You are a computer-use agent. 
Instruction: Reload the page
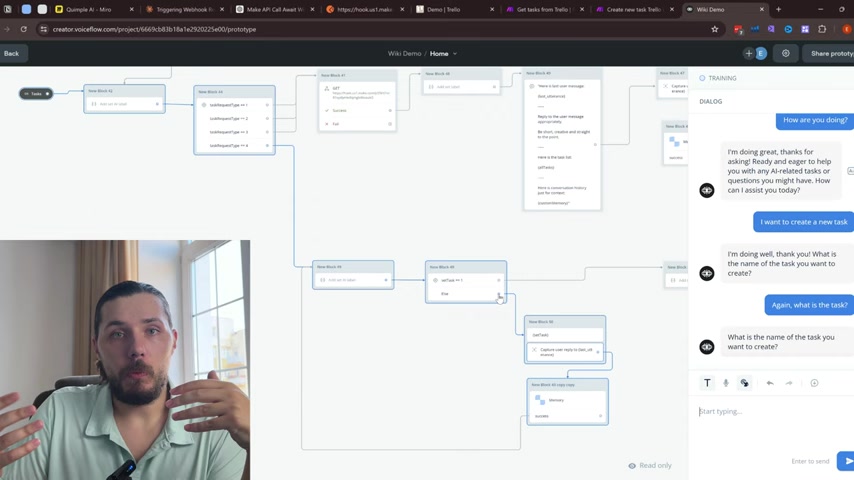point(24,29)
